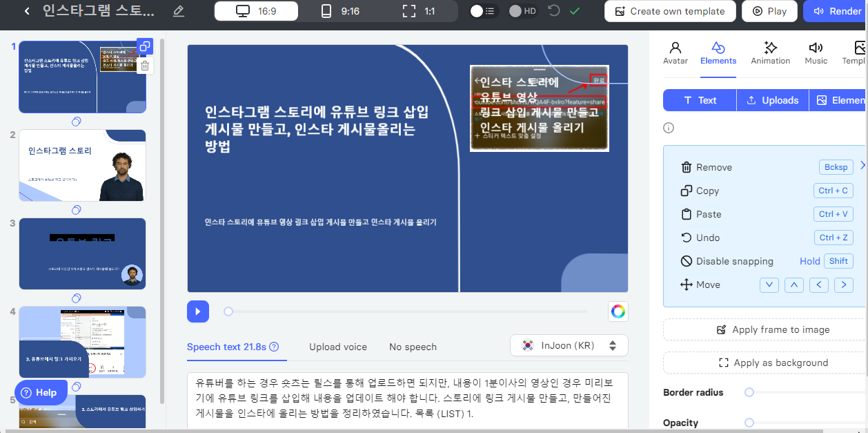Click speech text help question icon
Viewport: 868px width, 433px height.
coord(274,347)
